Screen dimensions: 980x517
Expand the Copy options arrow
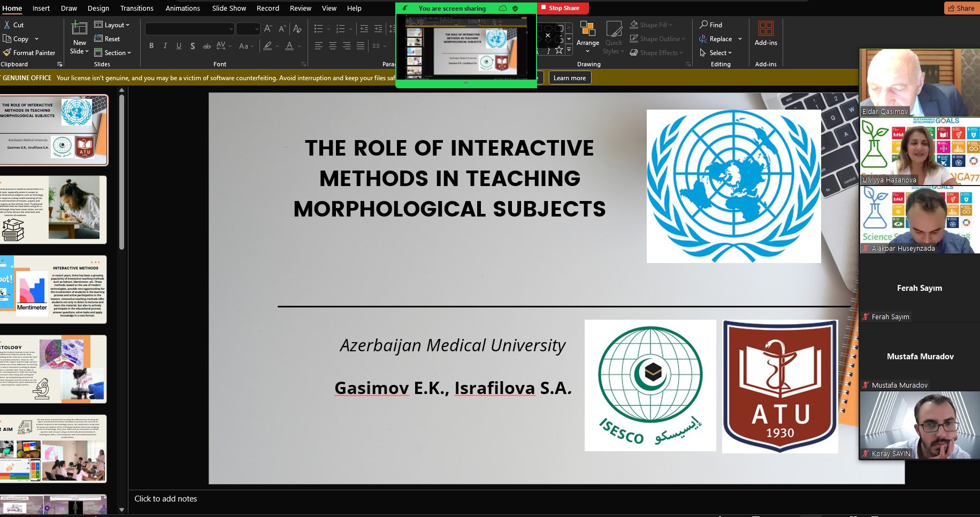36,39
